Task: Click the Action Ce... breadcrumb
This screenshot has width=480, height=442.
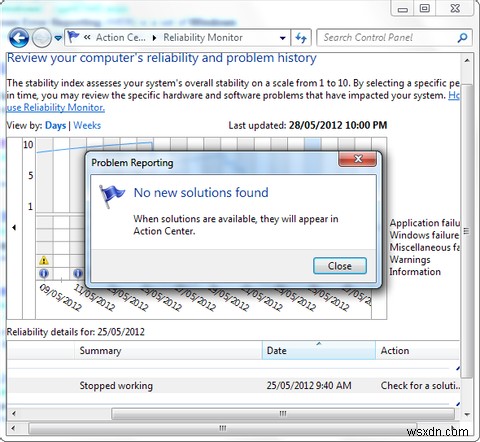Action: pyautogui.click(x=121, y=37)
